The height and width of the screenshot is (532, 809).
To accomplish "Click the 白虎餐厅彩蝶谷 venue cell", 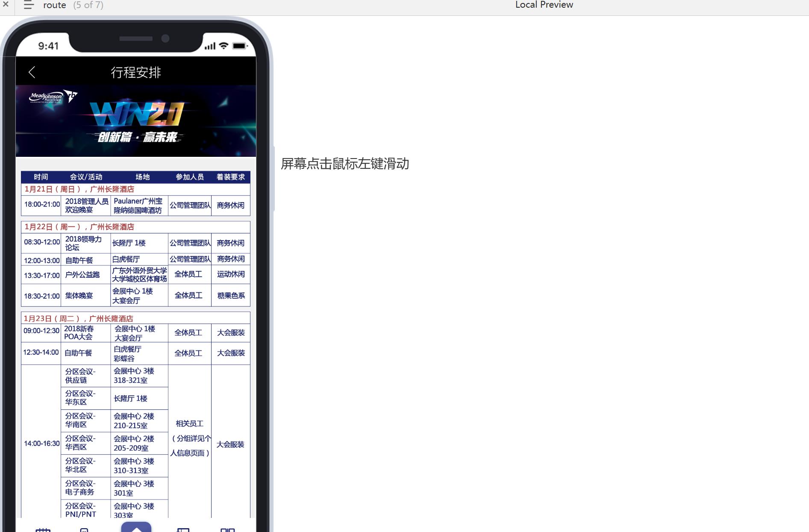I will pos(139,354).
